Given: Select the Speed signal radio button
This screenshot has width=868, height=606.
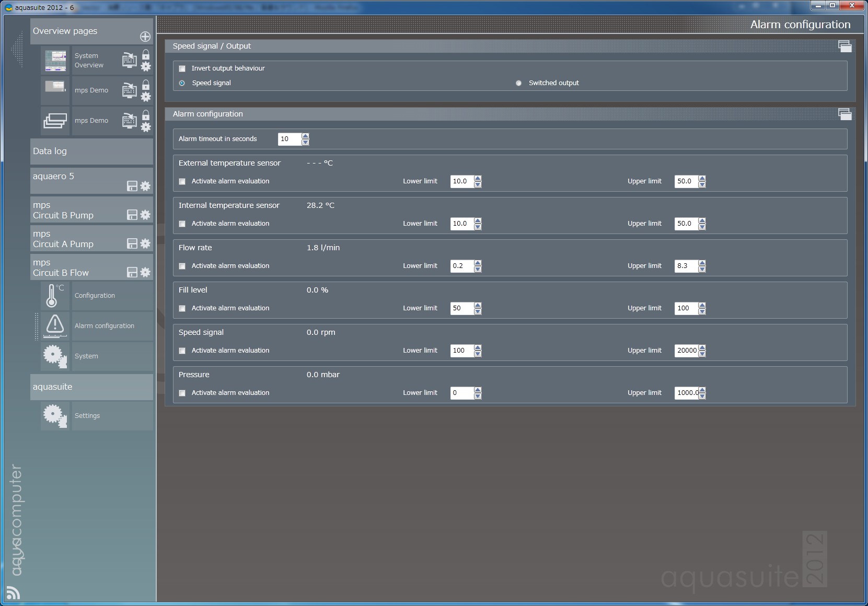Looking at the screenshot, I should tap(182, 83).
